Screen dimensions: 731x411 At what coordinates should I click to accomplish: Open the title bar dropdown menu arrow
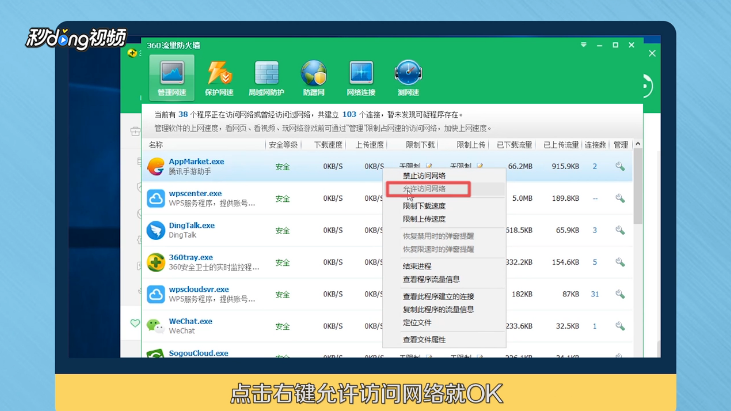click(583, 45)
